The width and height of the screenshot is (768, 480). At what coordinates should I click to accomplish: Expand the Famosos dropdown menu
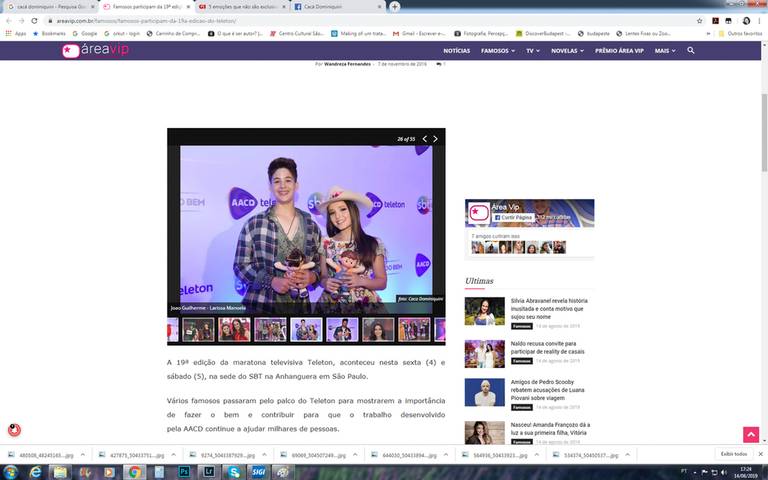pos(498,51)
